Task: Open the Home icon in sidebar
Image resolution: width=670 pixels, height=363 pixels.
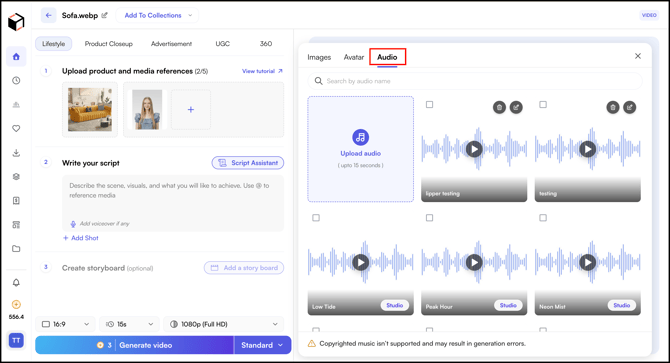Action: 16,57
